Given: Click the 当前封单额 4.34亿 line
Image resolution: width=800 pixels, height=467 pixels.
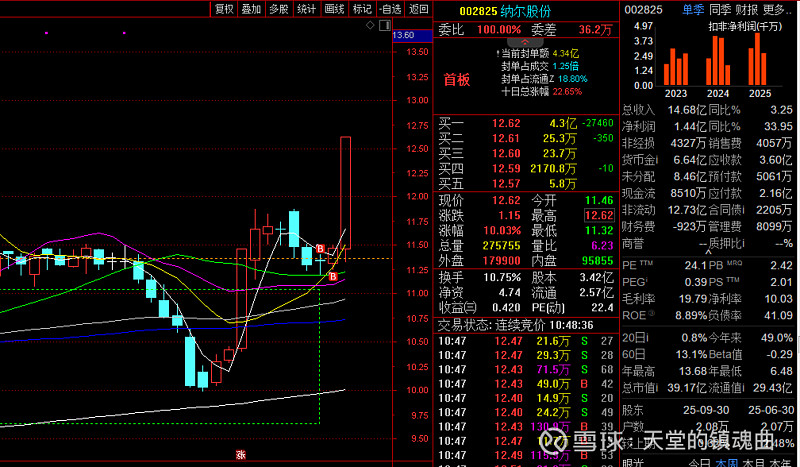Looking at the screenshot, I should (x=539, y=53).
